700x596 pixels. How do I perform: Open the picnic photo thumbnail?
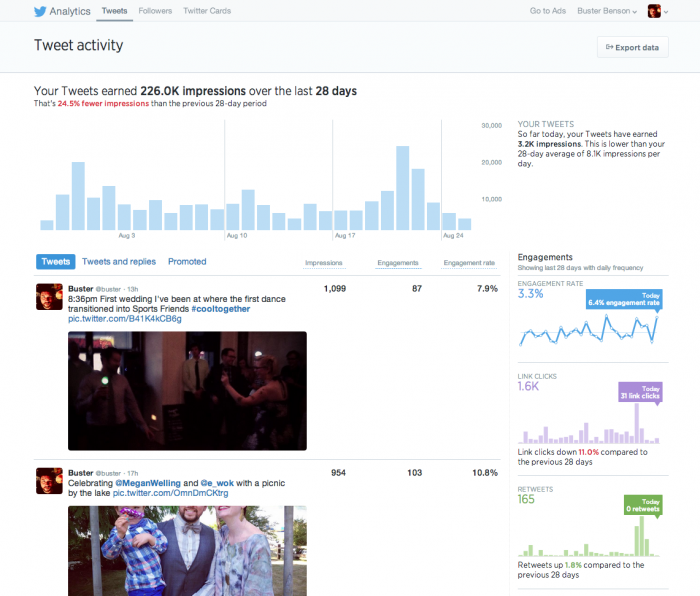pyautogui.click(x=187, y=550)
